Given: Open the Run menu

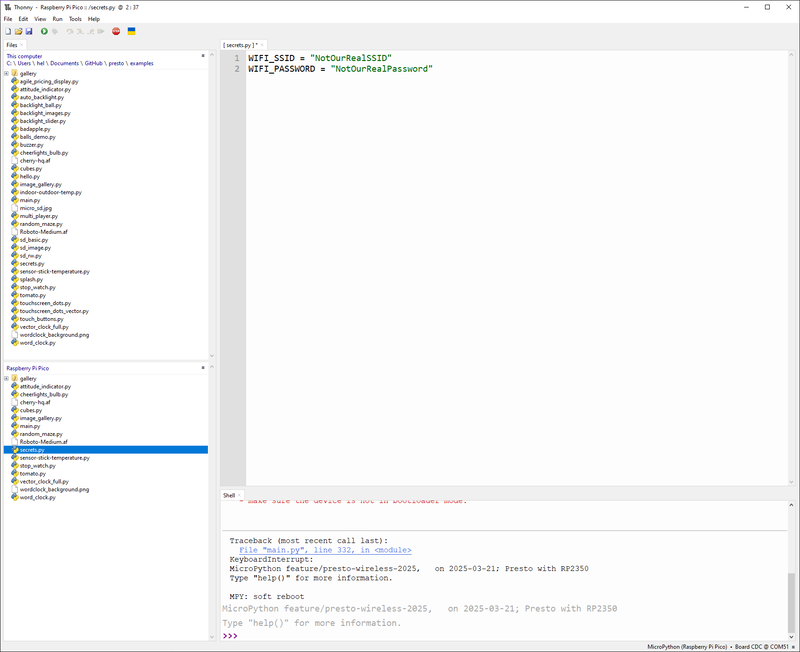Looking at the screenshot, I should click(57, 19).
